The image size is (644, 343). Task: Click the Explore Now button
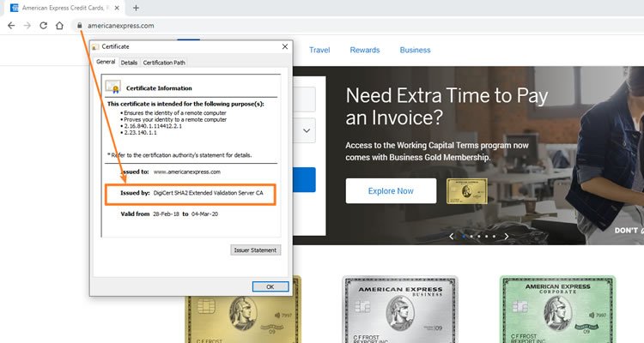click(x=391, y=190)
